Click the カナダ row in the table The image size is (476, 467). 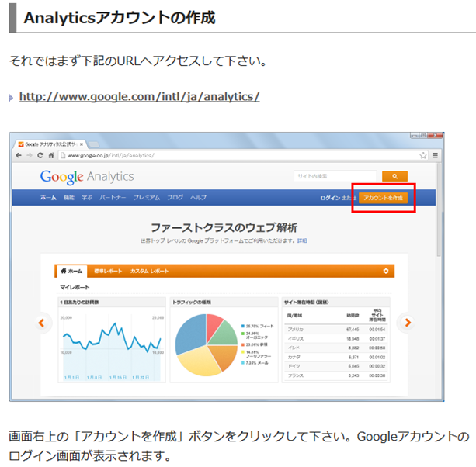(x=336, y=357)
